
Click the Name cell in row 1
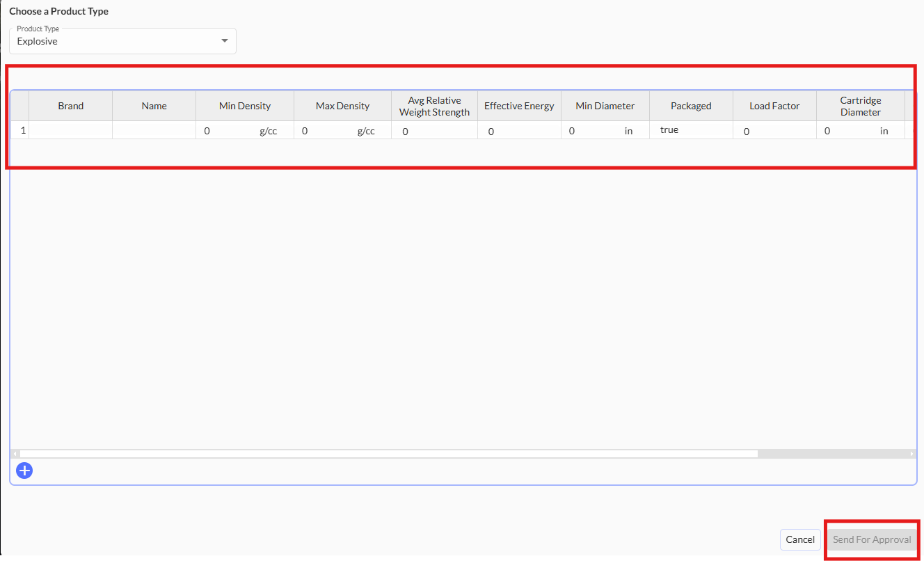[x=154, y=130]
